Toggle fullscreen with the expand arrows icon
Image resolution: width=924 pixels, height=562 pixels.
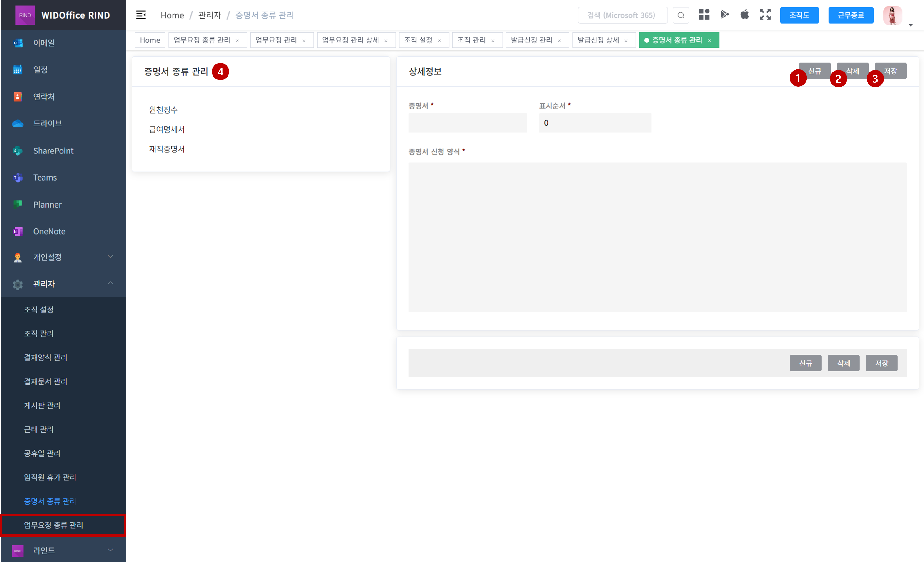[765, 15]
